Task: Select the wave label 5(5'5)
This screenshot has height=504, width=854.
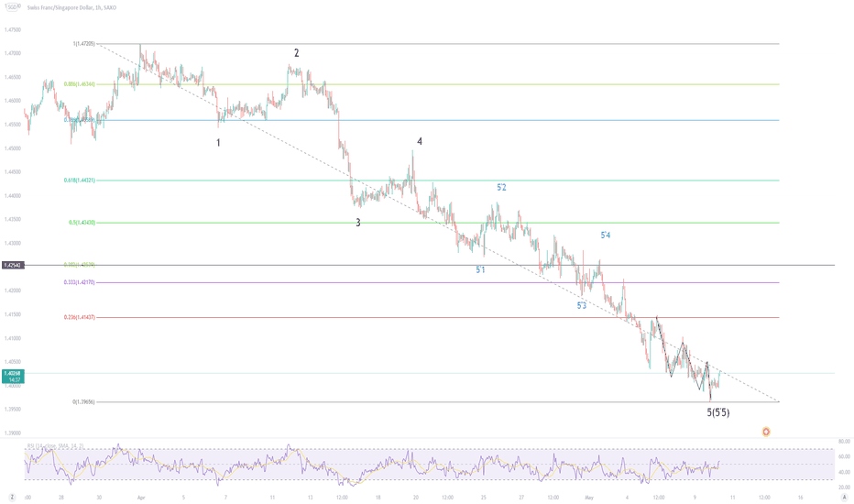Action: (x=717, y=412)
